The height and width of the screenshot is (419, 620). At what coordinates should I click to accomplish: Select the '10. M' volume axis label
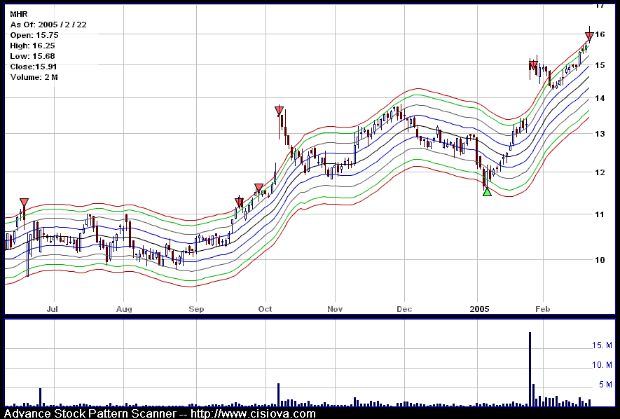click(602, 364)
